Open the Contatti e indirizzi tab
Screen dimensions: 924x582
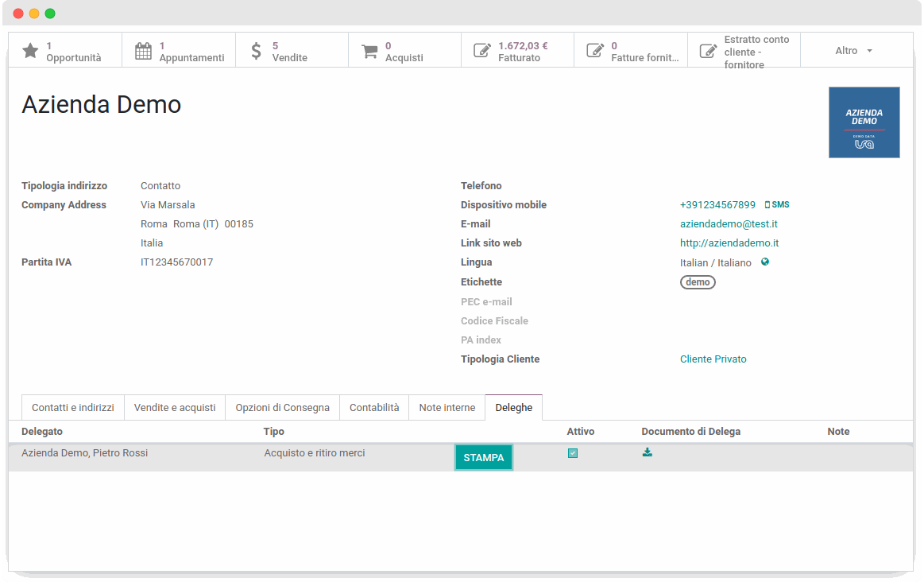pyautogui.click(x=72, y=407)
